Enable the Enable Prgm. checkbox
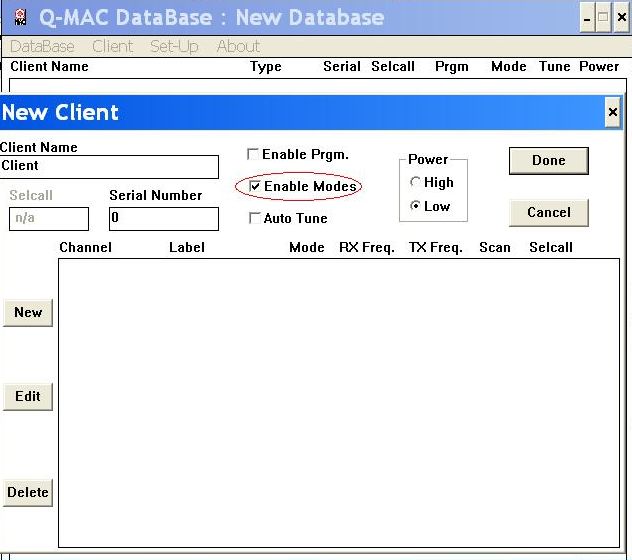632x560 pixels. [x=253, y=154]
